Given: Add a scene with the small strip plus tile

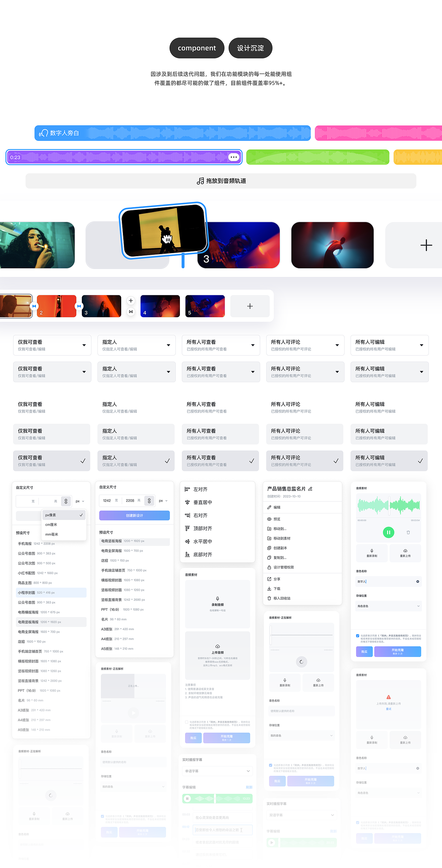Looking at the screenshot, I should (250, 306).
